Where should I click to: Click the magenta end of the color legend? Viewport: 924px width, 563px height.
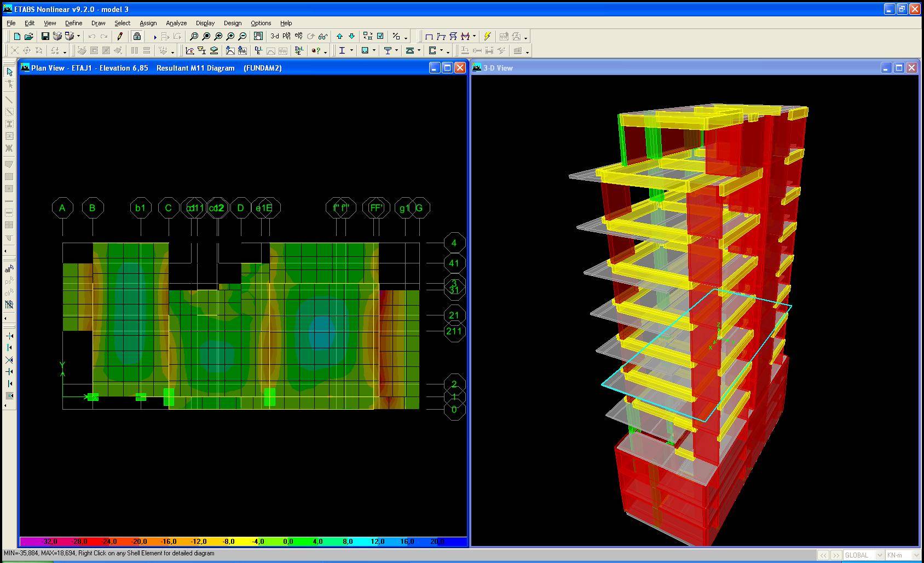(x=27, y=542)
